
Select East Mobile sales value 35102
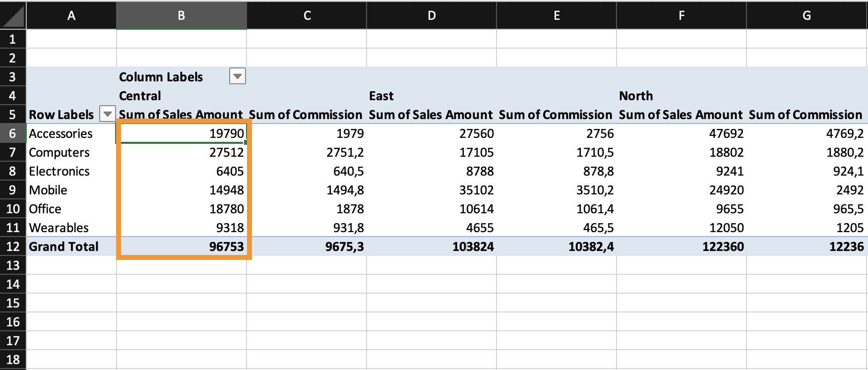point(476,190)
